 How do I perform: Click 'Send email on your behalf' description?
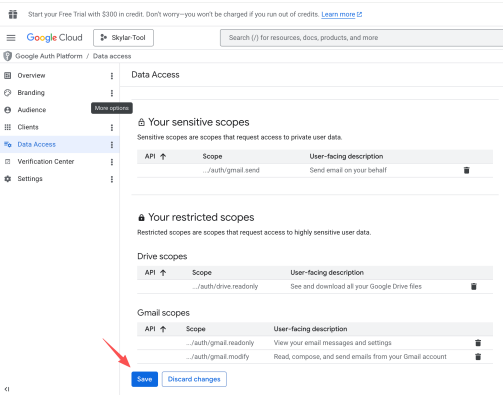click(x=348, y=170)
